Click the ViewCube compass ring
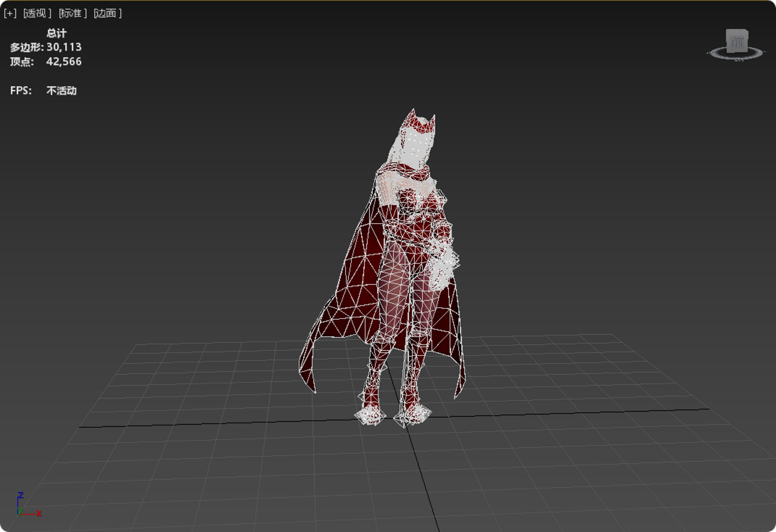 (x=735, y=54)
